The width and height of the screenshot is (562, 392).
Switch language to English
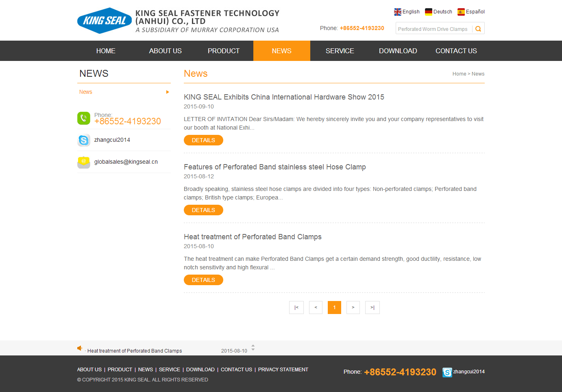(x=411, y=12)
